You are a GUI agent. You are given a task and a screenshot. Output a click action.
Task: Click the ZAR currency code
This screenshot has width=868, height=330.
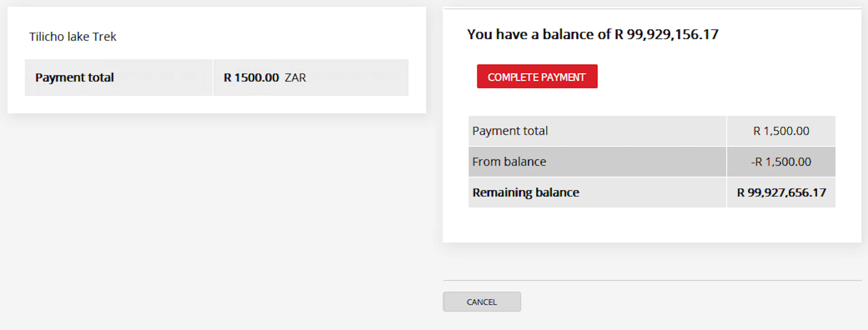pyautogui.click(x=295, y=78)
